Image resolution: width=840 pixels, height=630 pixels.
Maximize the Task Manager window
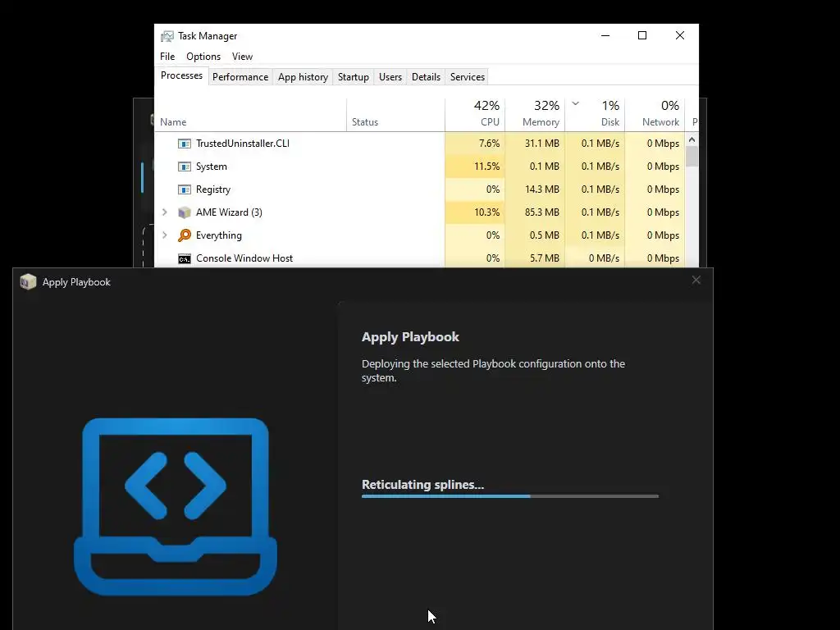(642, 35)
